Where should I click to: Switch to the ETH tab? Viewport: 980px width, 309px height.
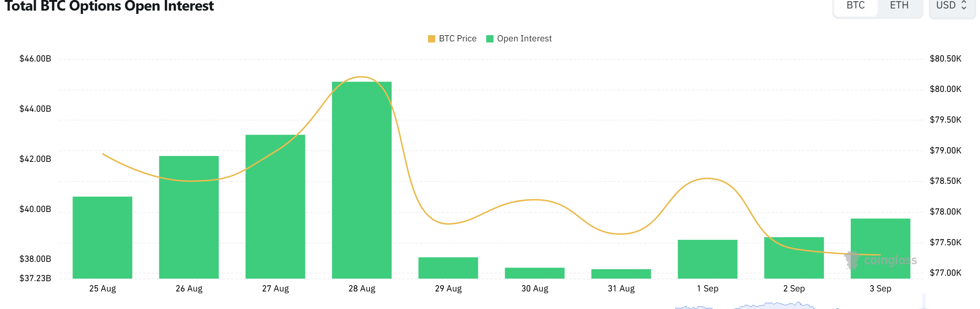pyautogui.click(x=899, y=6)
